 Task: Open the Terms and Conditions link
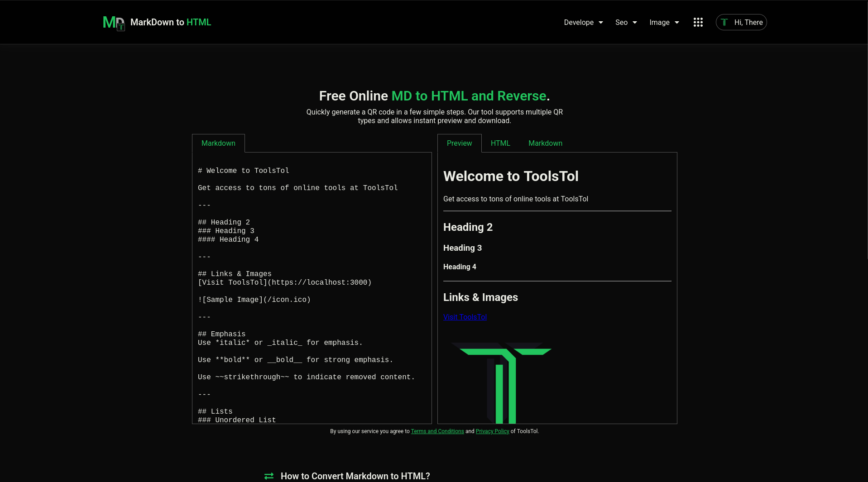pos(437,431)
